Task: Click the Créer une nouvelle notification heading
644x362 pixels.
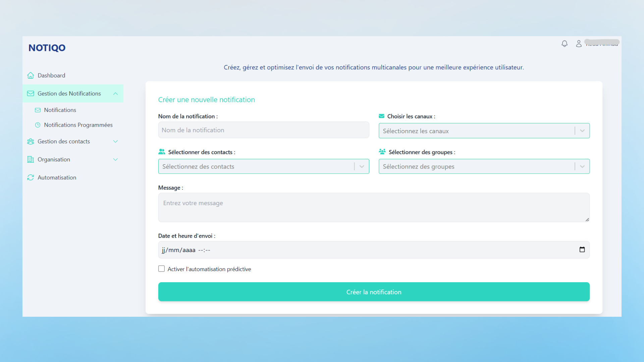Action: (x=207, y=100)
